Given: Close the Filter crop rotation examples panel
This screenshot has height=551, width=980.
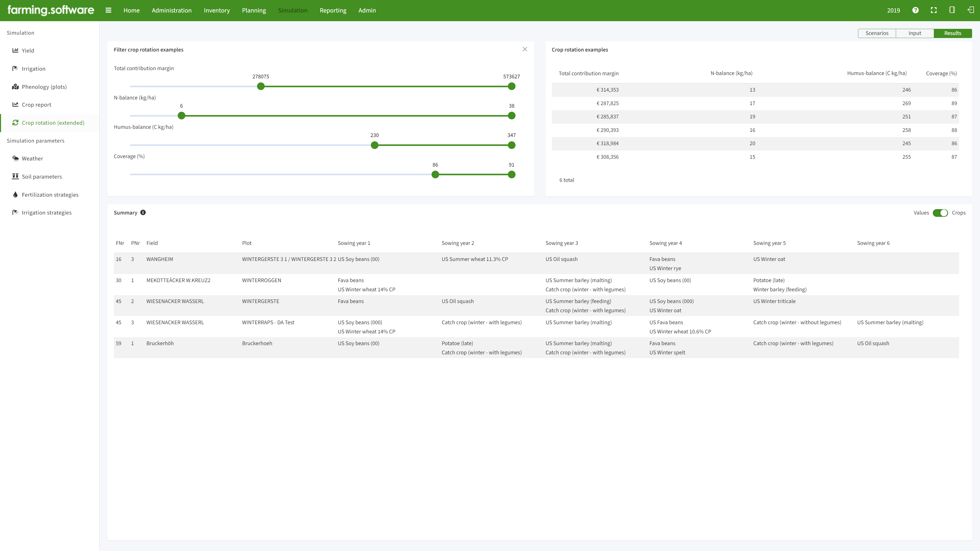Looking at the screenshot, I should tap(525, 49).
